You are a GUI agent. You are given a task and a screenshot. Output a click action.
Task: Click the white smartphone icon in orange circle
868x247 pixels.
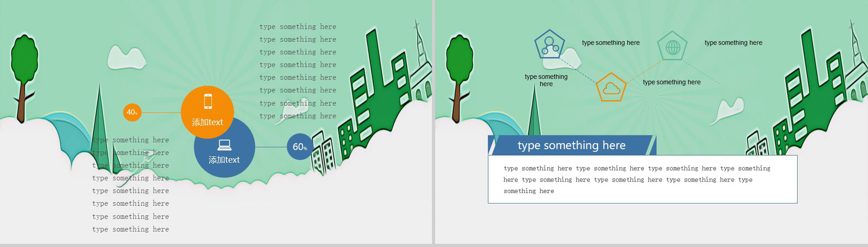[208, 101]
